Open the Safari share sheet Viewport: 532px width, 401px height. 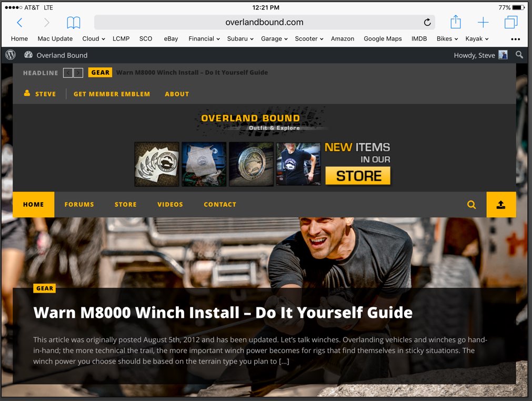point(455,22)
